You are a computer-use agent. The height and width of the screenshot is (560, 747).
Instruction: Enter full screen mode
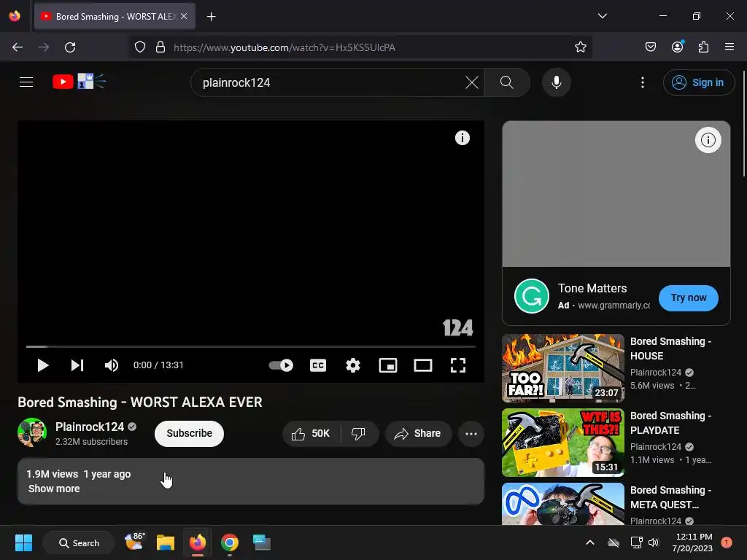(x=458, y=365)
